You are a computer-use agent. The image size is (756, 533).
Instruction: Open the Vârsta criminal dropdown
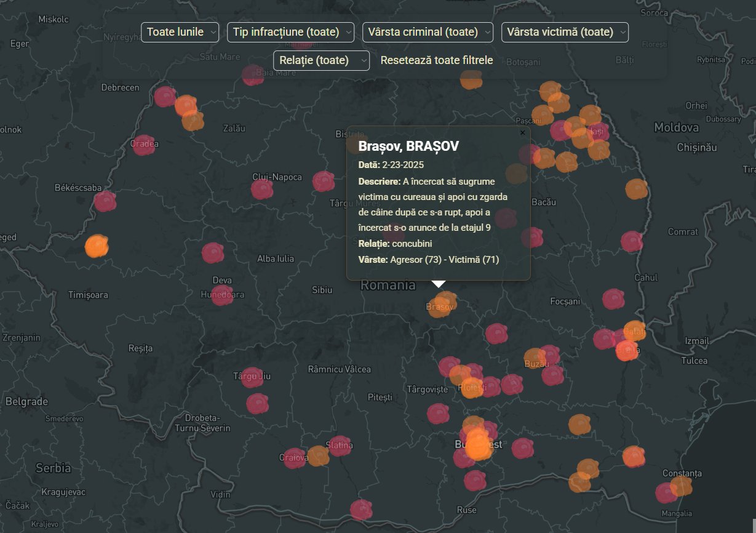(x=428, y=32)
